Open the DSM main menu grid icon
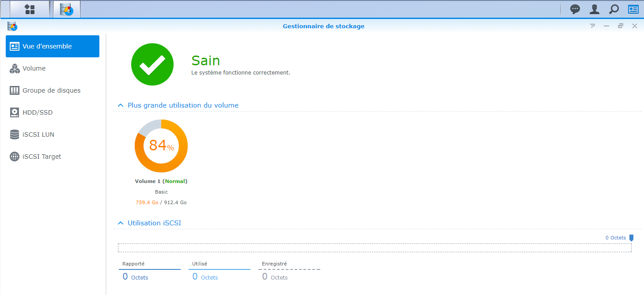644x295 pixels. pyautogui.click(x=30, y=9)
